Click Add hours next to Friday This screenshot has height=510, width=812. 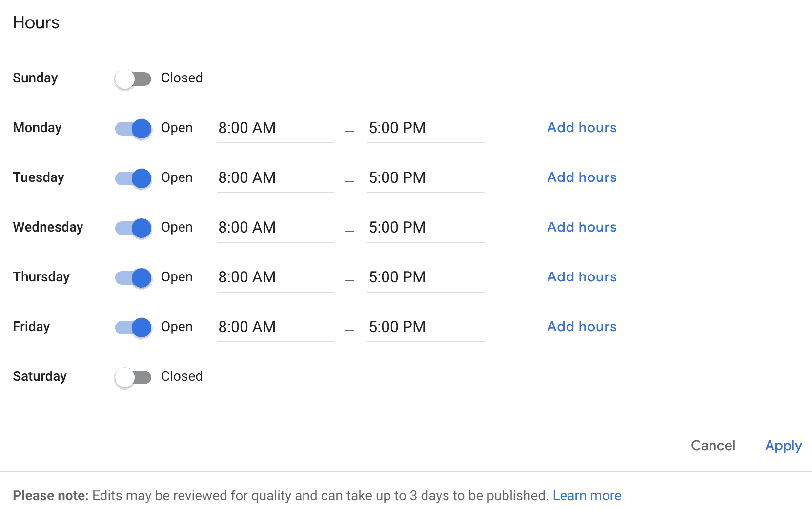tap(581, 326)
